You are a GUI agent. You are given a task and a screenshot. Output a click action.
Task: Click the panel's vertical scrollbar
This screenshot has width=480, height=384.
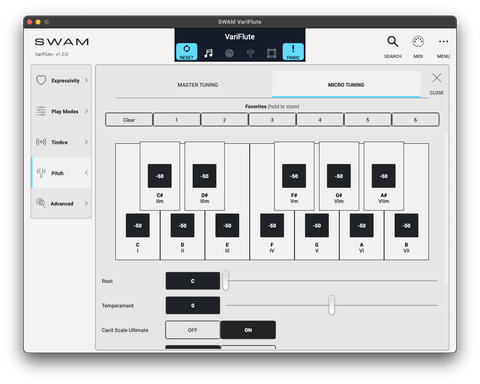pos(446,209)
